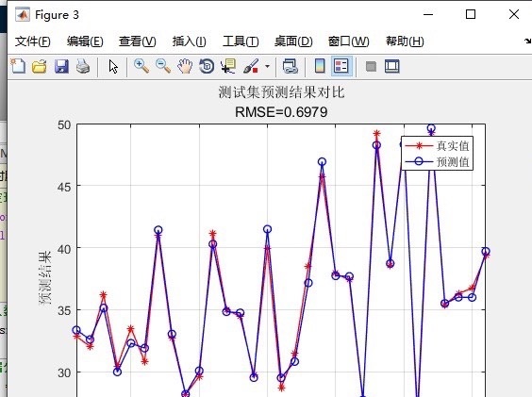Click the y-axis label 预测结果
Viewport: 532px width, 397px height.
point(44,278)
